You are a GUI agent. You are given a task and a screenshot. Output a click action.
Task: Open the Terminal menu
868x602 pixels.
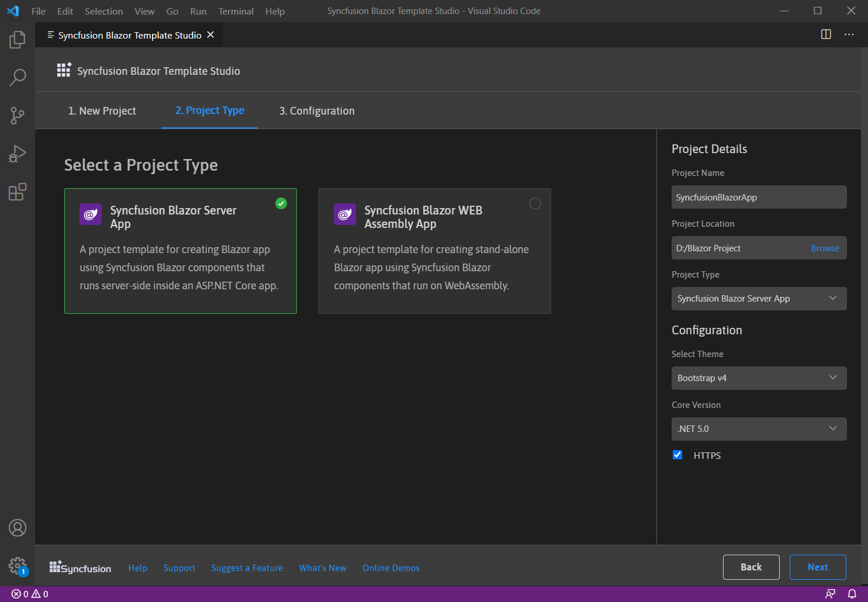[236, 11]
